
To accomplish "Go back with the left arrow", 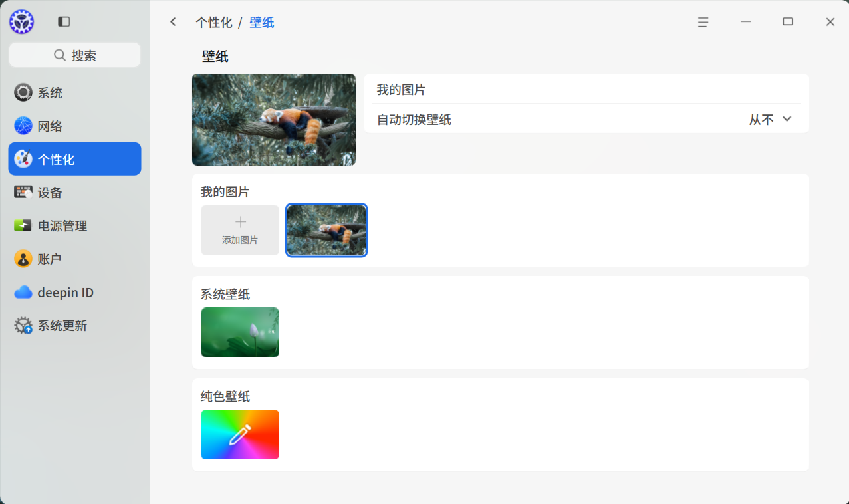I will 173,22.
